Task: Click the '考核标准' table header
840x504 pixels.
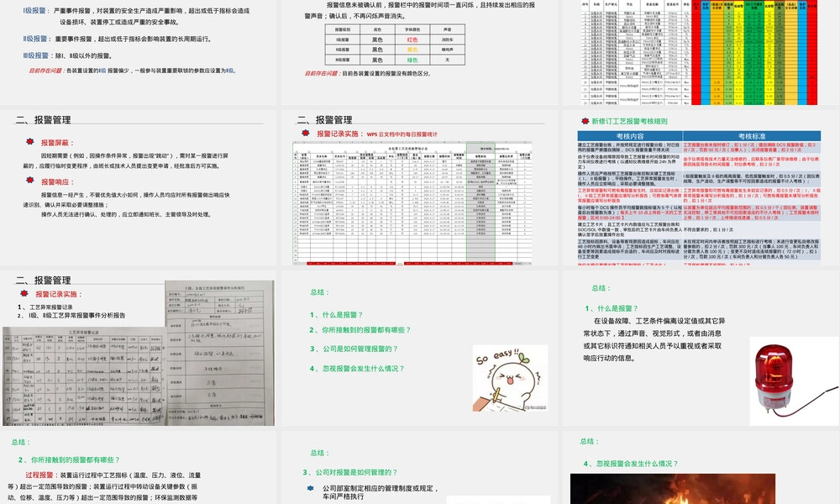Action: coord(752,136)
